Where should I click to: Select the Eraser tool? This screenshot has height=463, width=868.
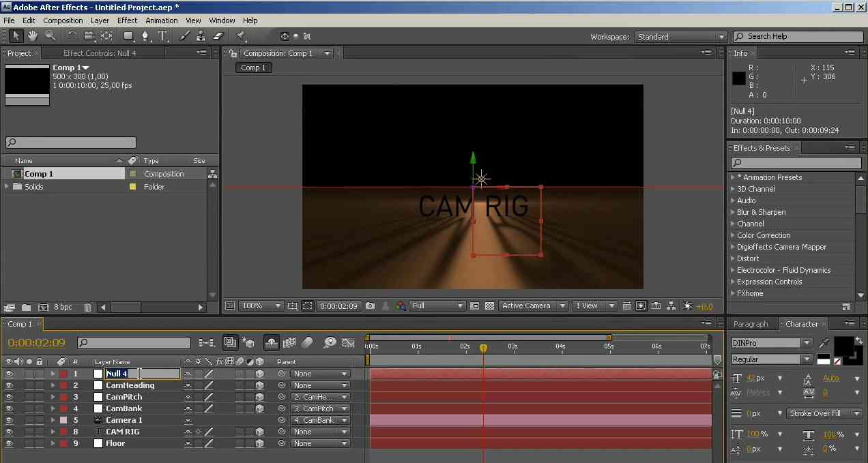218,36
